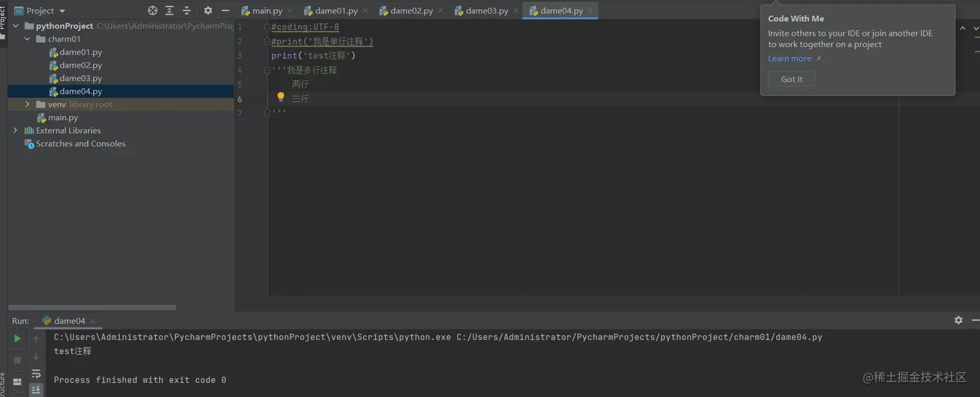The image size is (980, 397).
Task: Click 'Process finished with exit code 0' text
Action: pos(140,380)
